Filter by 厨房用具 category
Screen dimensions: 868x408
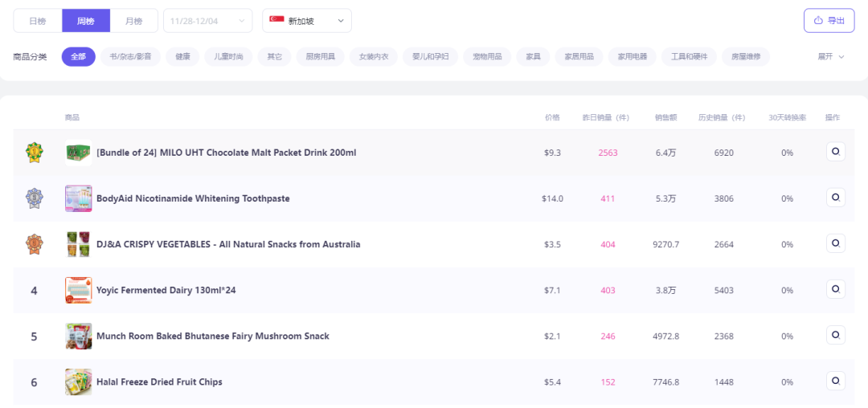[321, 57]
